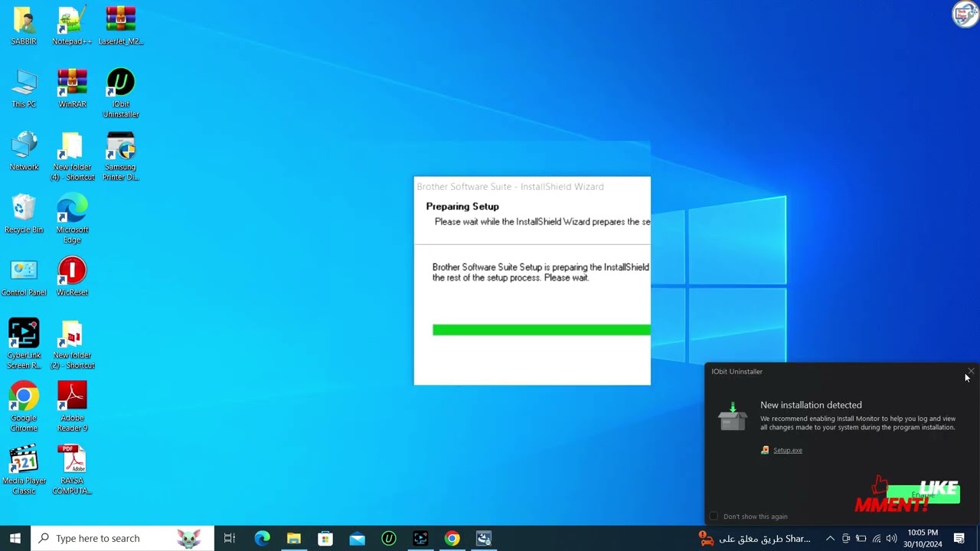Click the green InstallShield progress bar
Screen dimensions: 980x551
click(x=541, y=330)
